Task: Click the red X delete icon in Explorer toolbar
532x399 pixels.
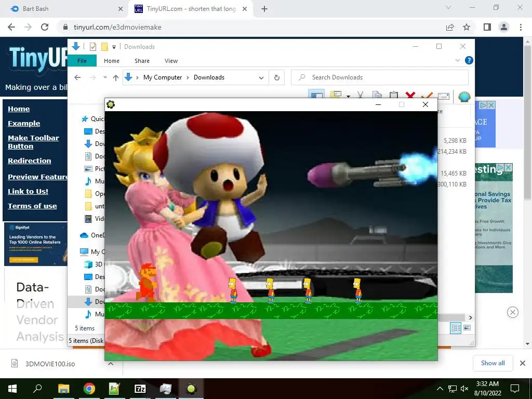Action: pyautogui.click(x=410, y=96)
